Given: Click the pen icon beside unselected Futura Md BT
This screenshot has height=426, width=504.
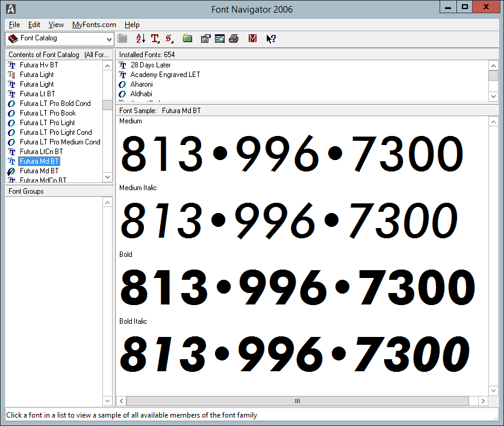Looking at the screenshot, I should coord(11,171).
